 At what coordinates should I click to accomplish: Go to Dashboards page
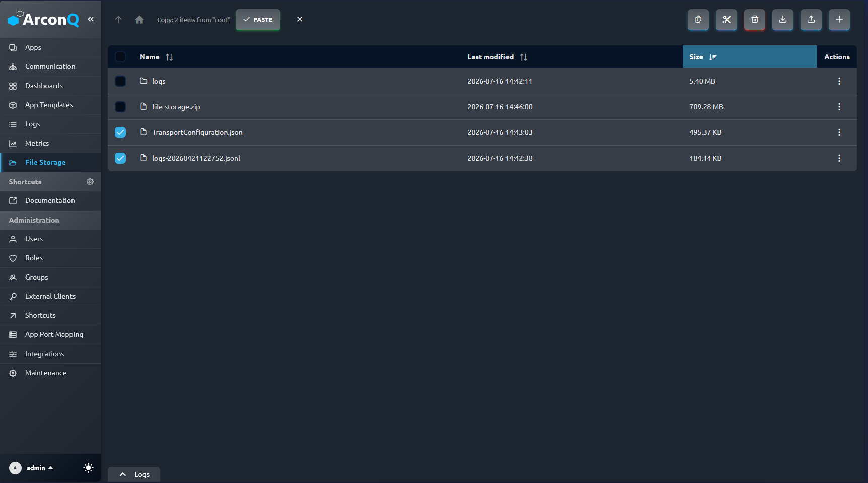[50, 86]
